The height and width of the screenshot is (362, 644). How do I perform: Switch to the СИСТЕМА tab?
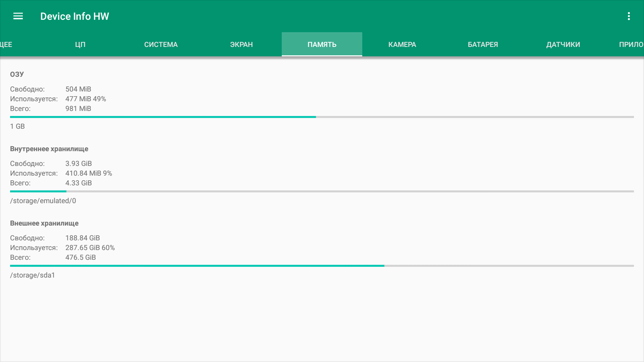(x=161, y=45)
